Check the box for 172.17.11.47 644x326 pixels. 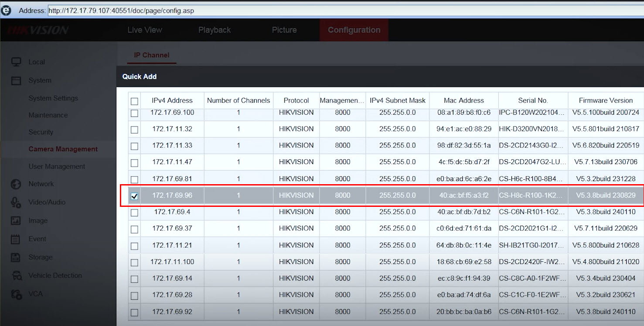pyautogui.click(x=134, y=163)
